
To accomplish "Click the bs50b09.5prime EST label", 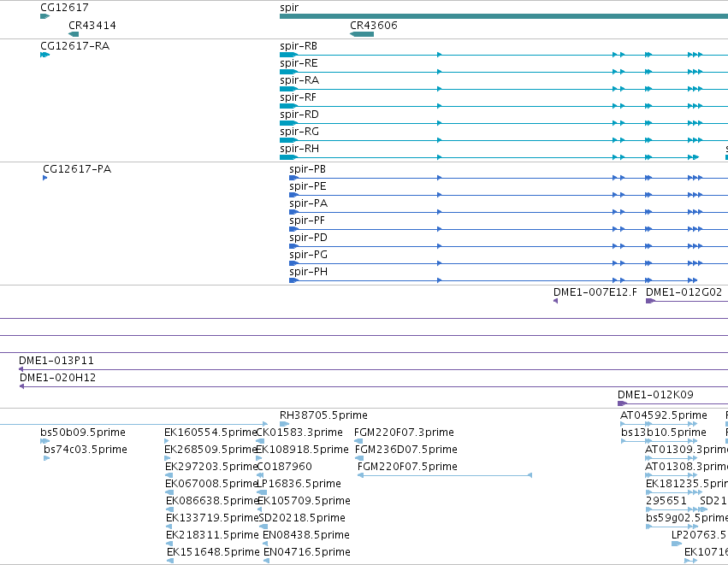I will point(83,433).
